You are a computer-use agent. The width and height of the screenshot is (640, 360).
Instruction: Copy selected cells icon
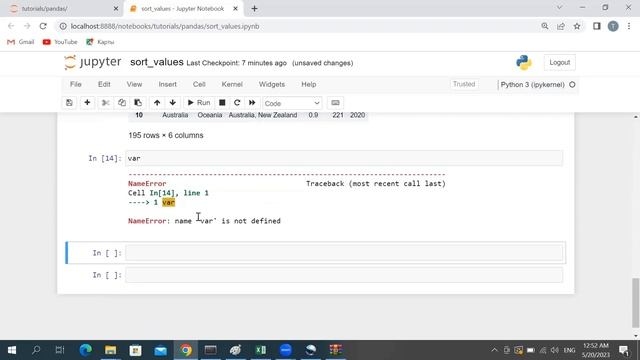(122, 103)
